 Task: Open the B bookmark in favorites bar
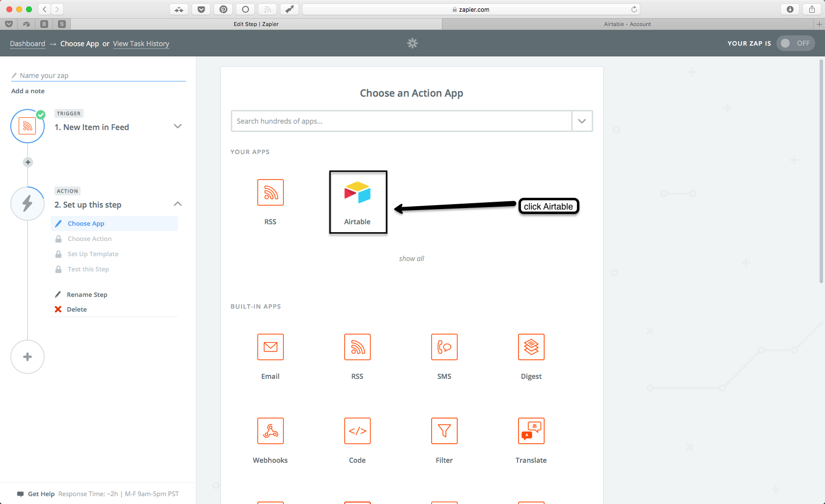pos(44,24)
